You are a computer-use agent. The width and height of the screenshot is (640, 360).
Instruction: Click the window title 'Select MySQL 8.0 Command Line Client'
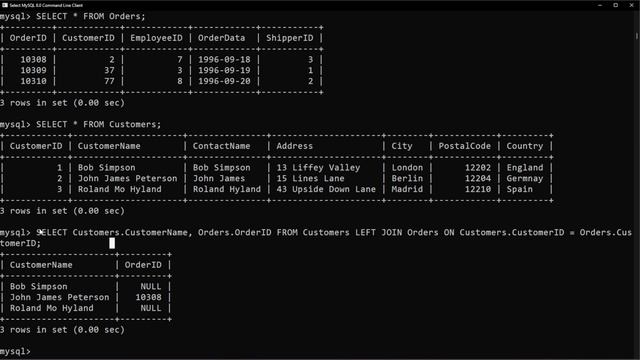46,5
